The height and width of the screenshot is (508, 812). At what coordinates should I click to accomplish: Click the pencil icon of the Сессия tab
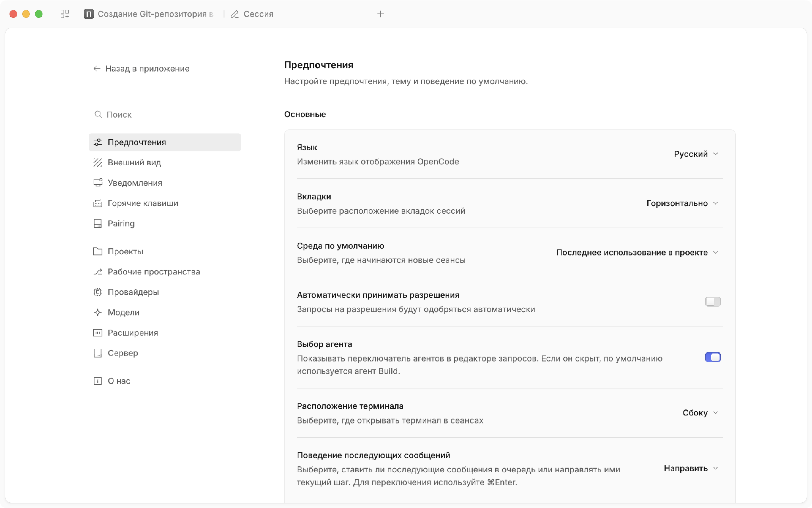tap(235, 14)
